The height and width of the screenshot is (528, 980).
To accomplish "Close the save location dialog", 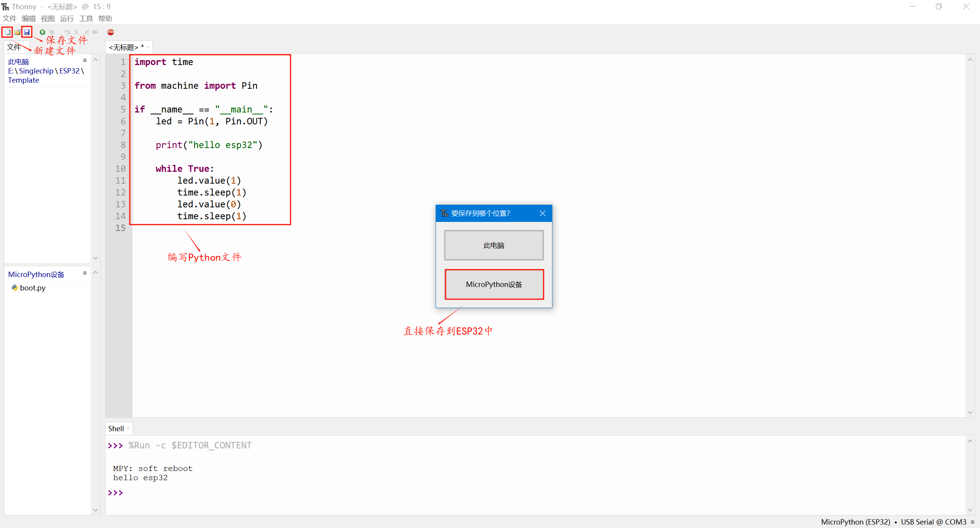I will pyautogui.click(x=542, y=213).
